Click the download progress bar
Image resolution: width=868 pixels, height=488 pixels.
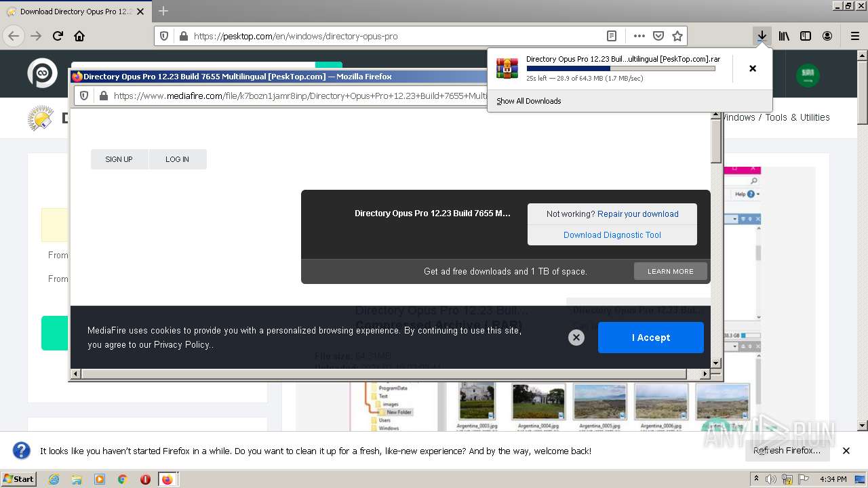click(620, 68)
